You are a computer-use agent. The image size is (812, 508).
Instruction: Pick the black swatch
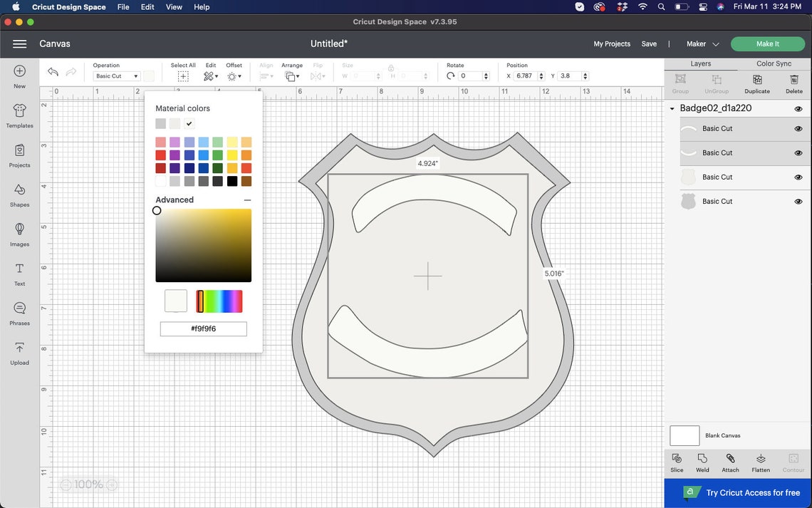(x=232, y=181)
